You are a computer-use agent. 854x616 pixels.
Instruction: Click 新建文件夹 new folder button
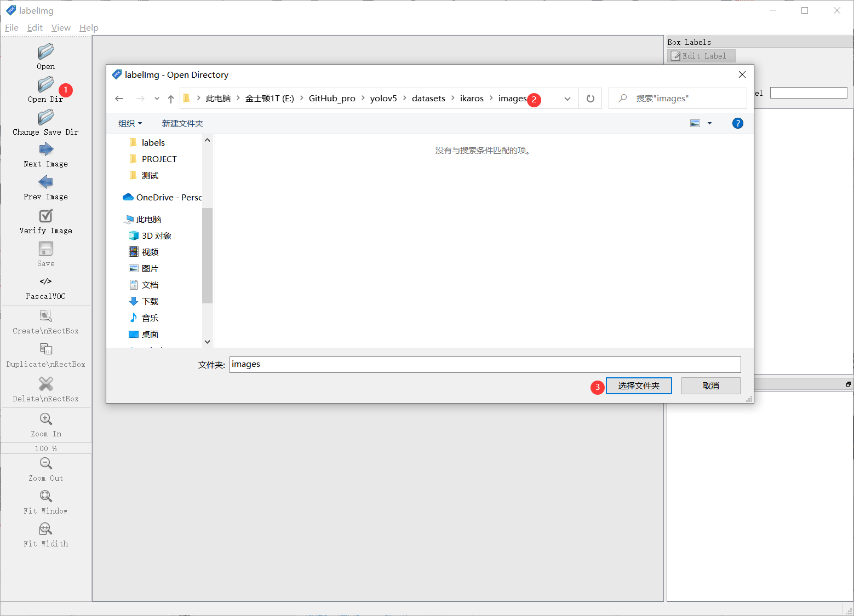[182, 124]
